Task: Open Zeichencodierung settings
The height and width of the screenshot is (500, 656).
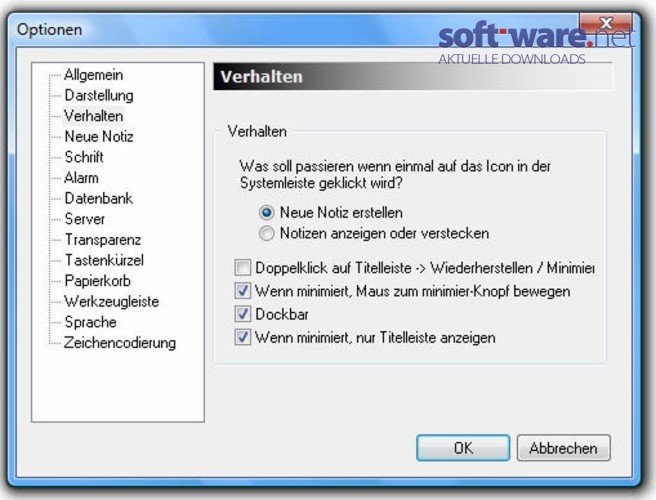Action: click(x=120, y=343)
